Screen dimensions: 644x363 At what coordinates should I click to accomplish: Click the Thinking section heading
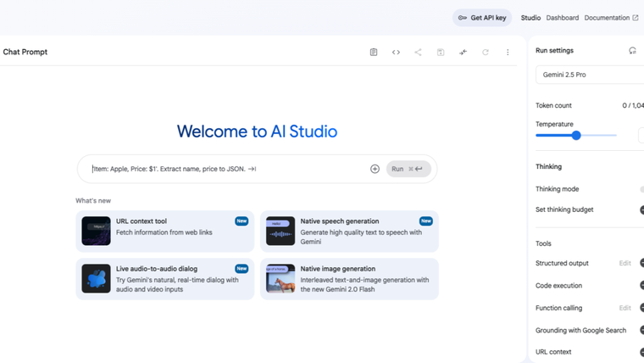point(549,167)
